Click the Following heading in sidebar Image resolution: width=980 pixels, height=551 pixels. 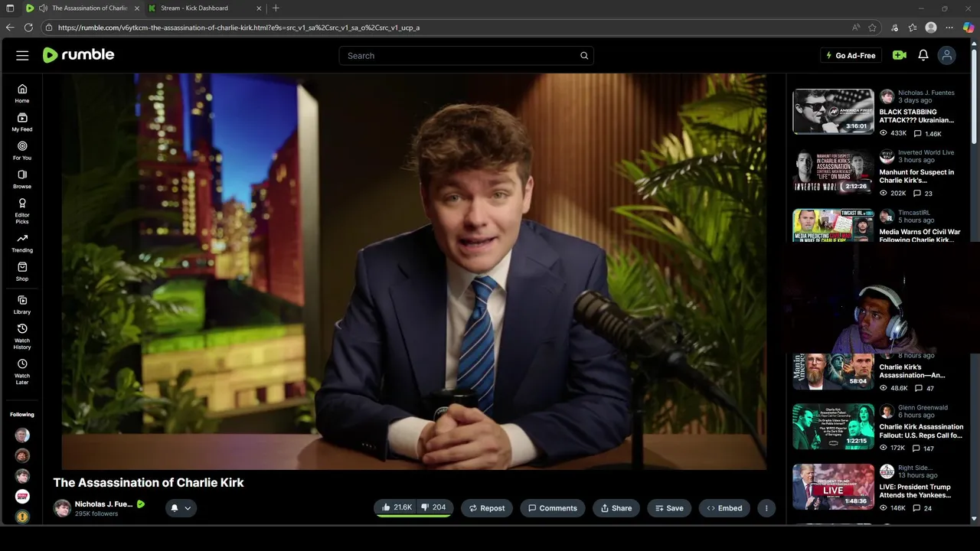click(22, 414)
